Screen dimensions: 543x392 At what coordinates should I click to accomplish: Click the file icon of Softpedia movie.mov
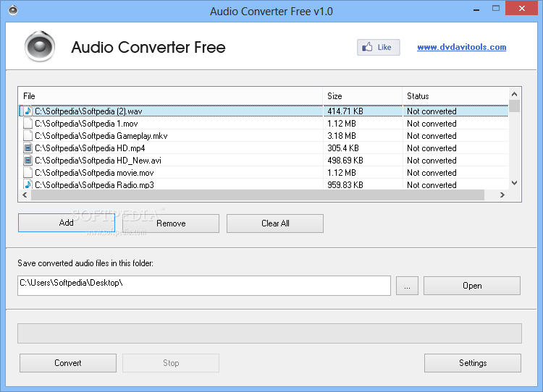click(x=28, y=173)
